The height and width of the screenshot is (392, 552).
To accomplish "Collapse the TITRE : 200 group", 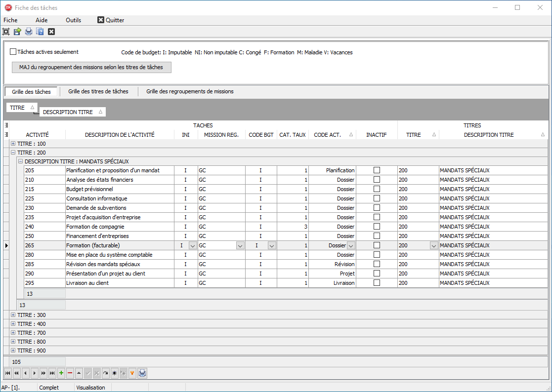I will (13, 153).
